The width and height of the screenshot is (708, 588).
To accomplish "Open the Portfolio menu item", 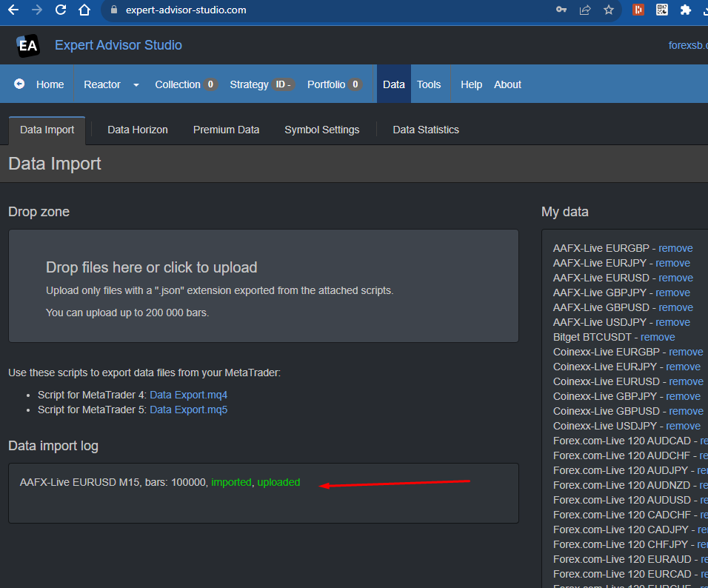I will coord(335,84).
